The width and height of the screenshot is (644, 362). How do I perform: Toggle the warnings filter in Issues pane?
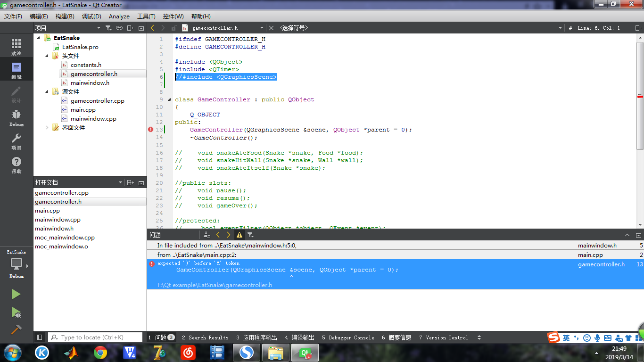(x=239, y=234)
